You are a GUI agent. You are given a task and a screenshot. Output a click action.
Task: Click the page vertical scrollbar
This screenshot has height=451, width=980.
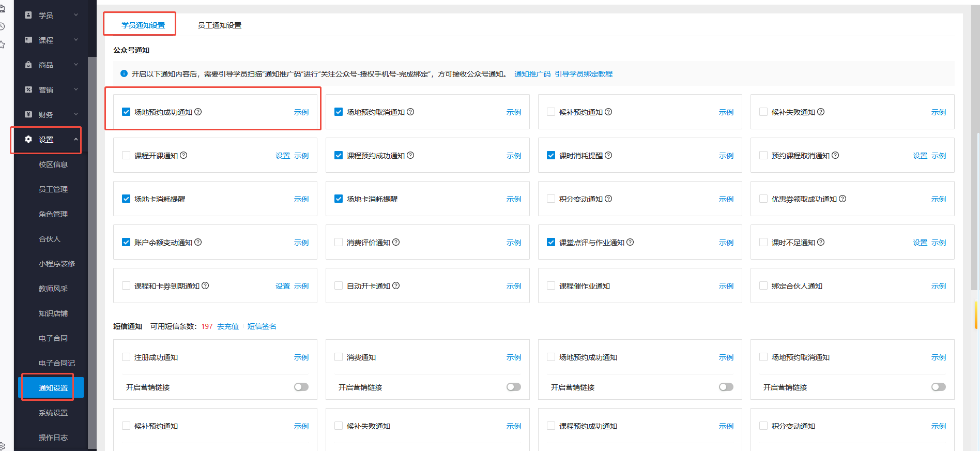(975, 155)
